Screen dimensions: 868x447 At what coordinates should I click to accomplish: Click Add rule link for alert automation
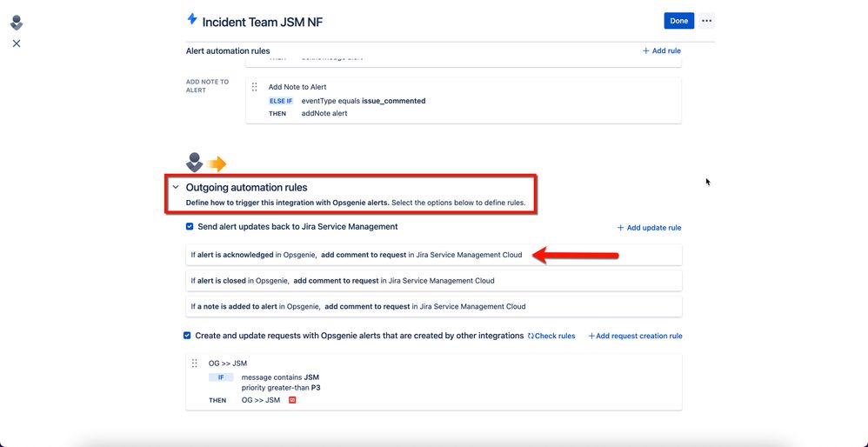click(662, 51)
